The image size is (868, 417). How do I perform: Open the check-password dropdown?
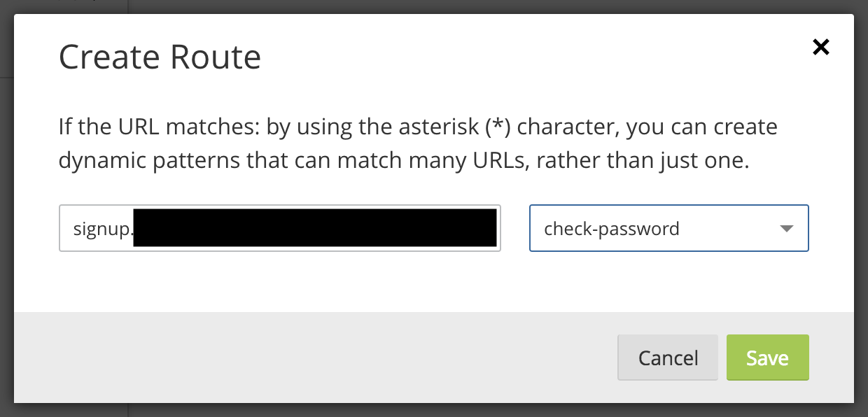[x=669, y=228]
